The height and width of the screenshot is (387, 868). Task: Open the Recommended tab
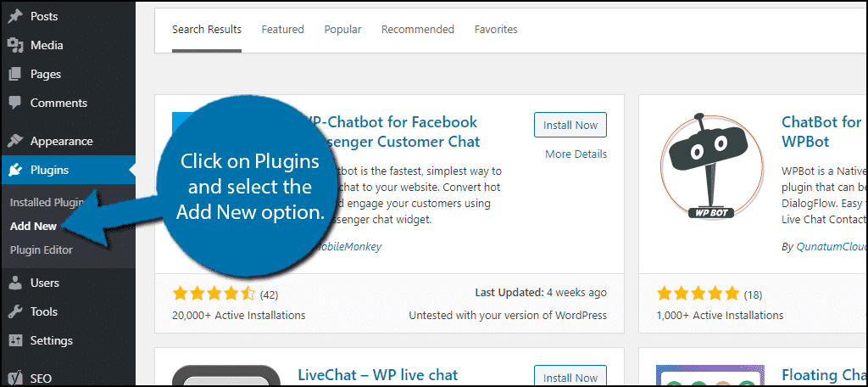pyautogui.click(x=418, y=30)
